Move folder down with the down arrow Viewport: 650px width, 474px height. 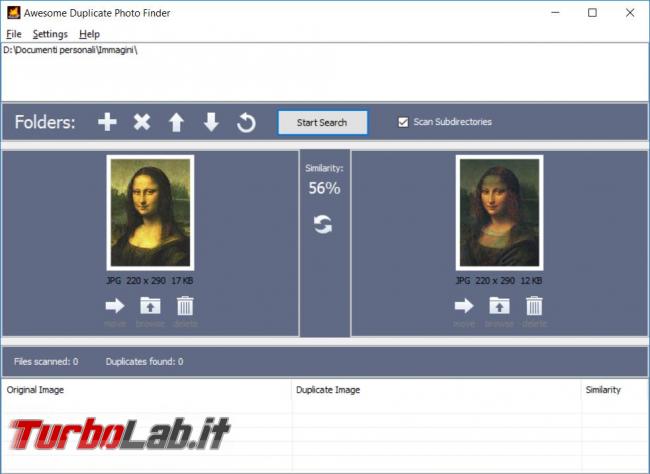211,122
